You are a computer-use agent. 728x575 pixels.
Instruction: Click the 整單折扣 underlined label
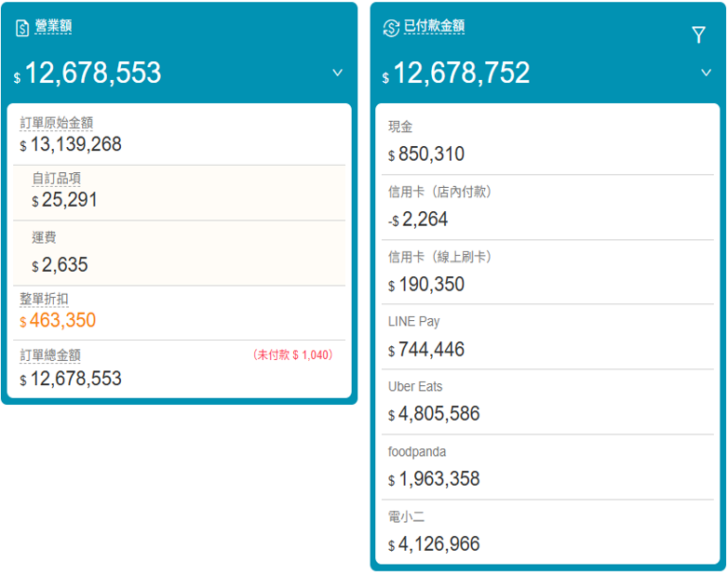tap(44, 299)
